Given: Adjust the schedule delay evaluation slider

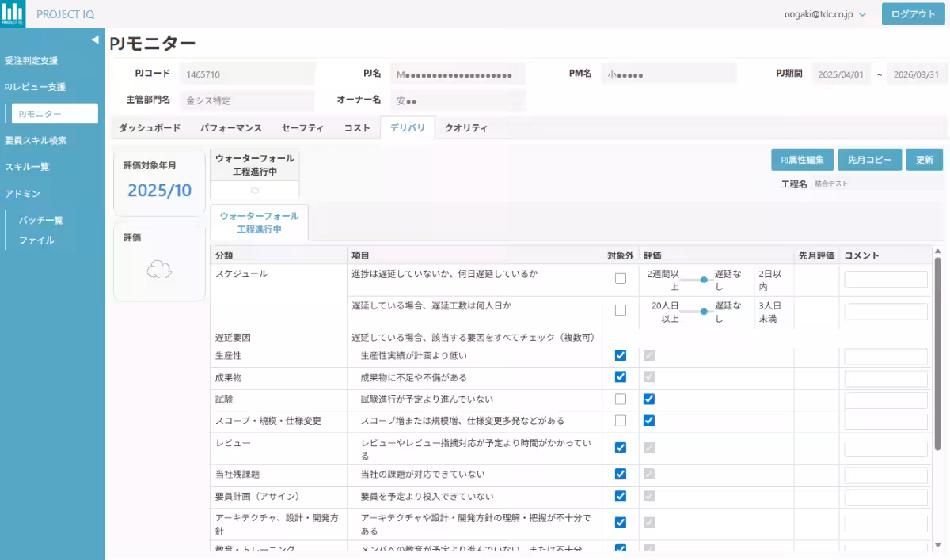Looking at the screenshot, I should 705,278.
